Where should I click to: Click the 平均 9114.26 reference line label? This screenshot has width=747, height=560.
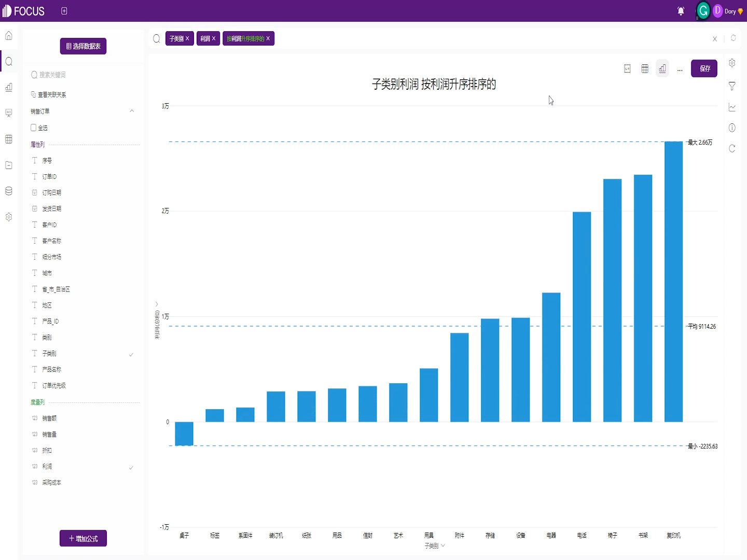click(702, 327)
